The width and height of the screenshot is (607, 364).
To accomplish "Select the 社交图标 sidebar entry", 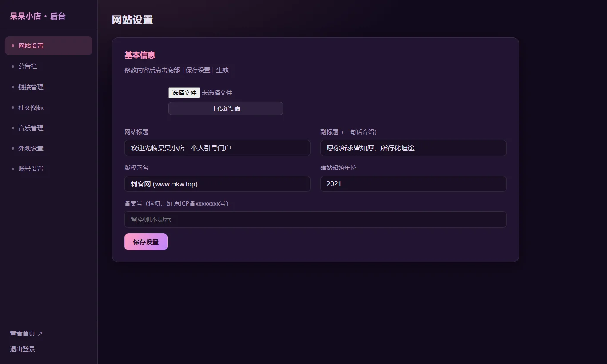I will click(48, 107).
